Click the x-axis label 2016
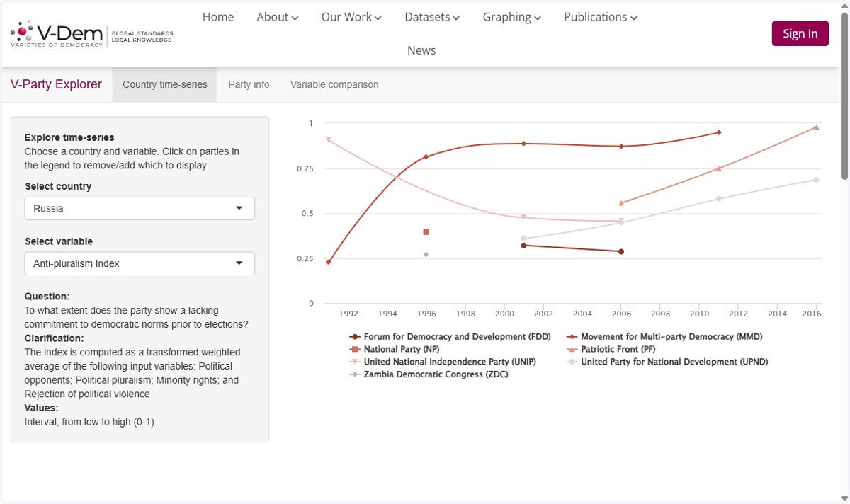 click(812, 313)
